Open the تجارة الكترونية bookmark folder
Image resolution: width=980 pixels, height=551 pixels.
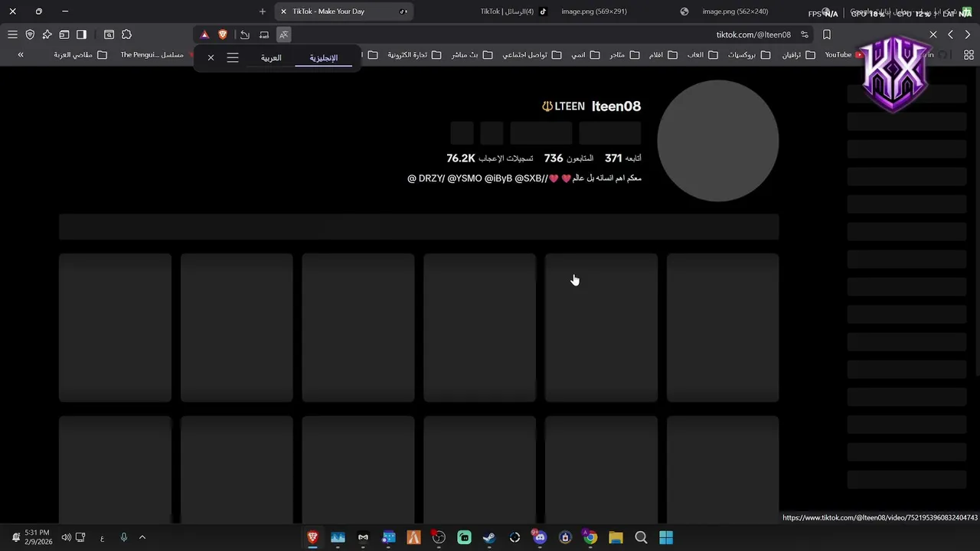tap(414, 55)
